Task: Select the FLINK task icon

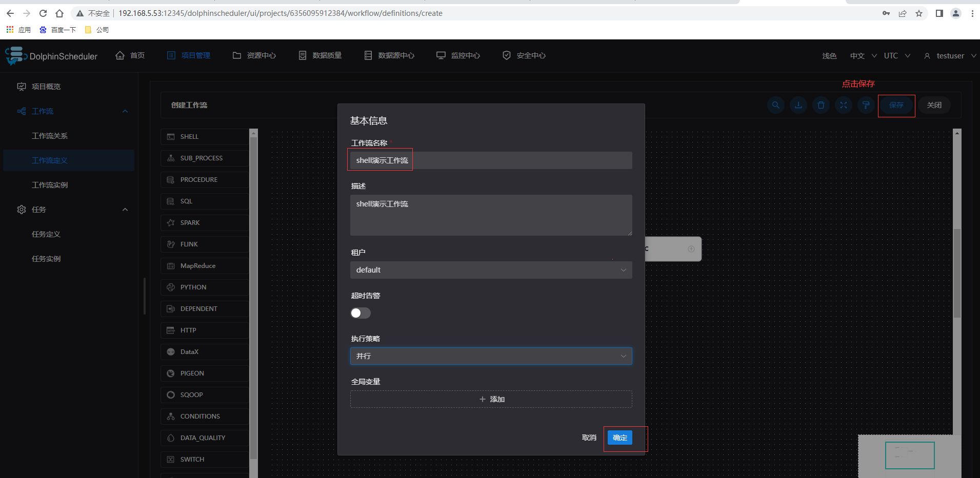Action: 171,244
